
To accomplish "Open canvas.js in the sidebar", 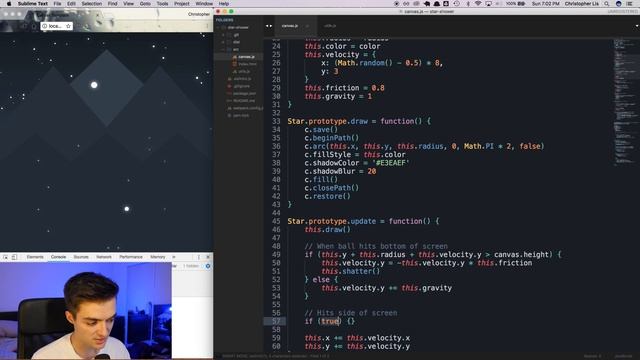I will click(x=246, y=57).
